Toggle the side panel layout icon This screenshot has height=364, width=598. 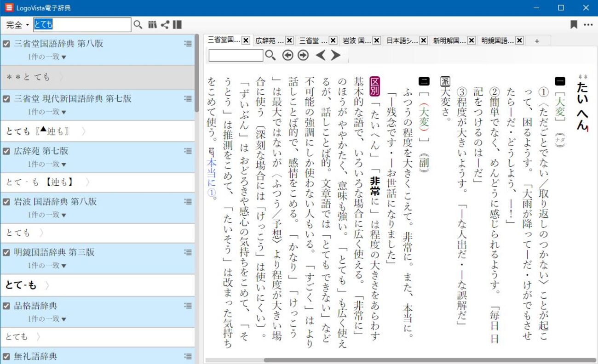coord(177,25)
